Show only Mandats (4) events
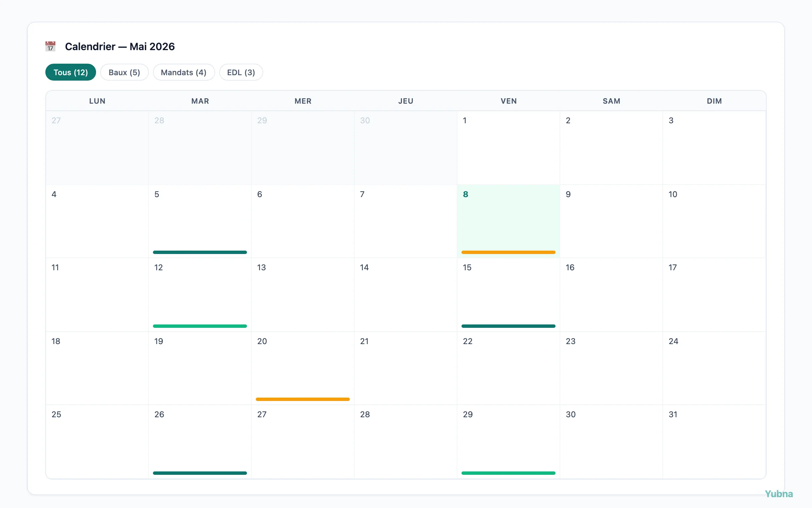This screenshot has height=508, width=812. tap(184, 72)
